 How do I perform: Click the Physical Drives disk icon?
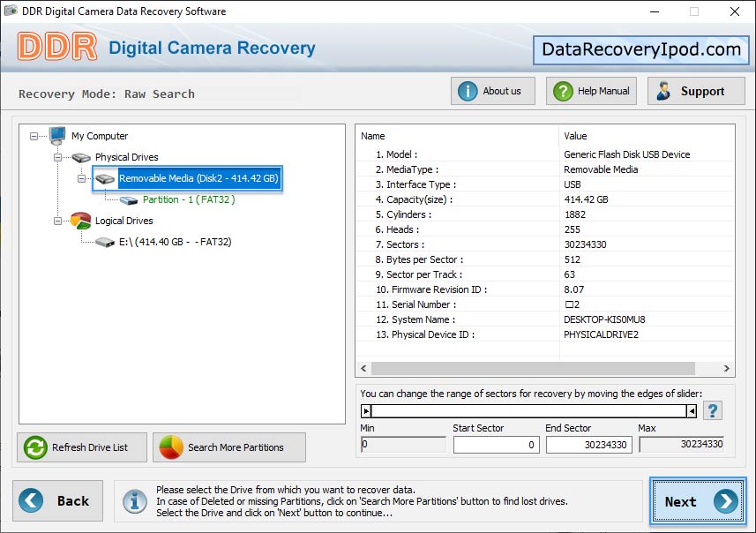tap(81, 157)
